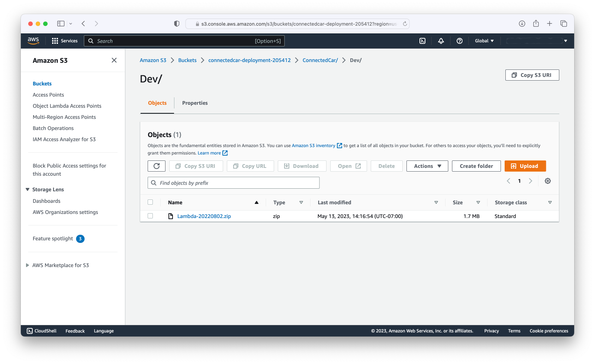Sort objects by Name column arrow

click(257, 202)
